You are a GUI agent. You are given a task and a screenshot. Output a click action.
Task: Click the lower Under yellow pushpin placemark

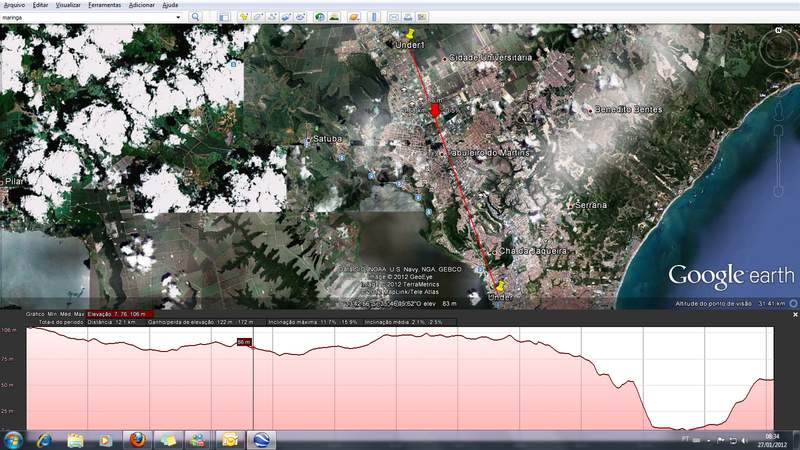[x=500, y=286]
